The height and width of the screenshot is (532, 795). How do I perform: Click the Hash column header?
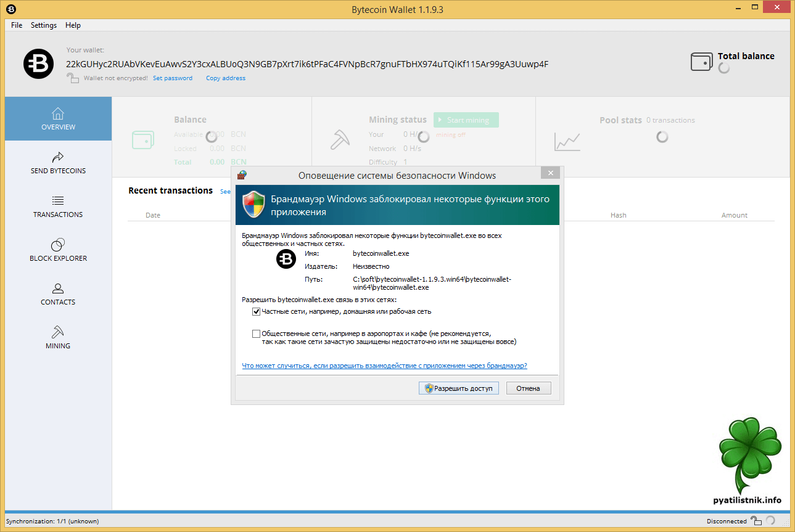pos(619,215)
